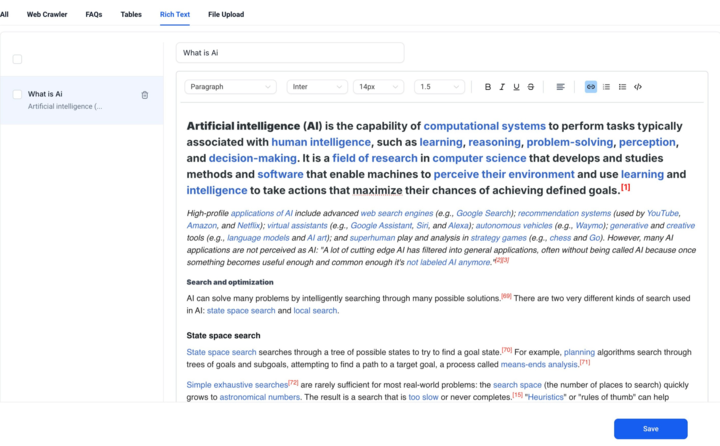The image size is (720, 446).
Task: Click the underline formatting icon
Action: [516, 87]
